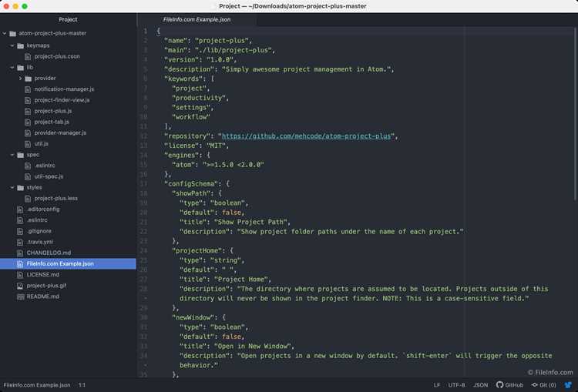Collapse the atom-project-plus-master root folder

pos(5,34)
